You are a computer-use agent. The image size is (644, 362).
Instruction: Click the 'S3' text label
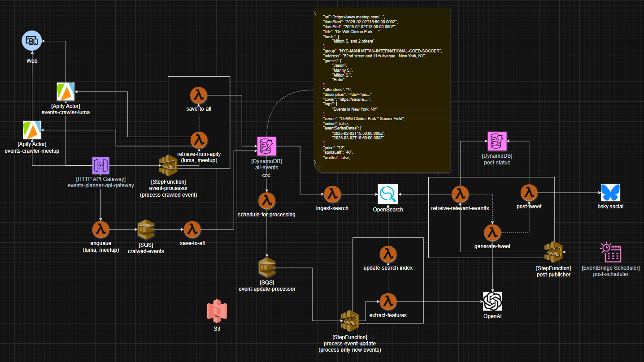(217, 329)
